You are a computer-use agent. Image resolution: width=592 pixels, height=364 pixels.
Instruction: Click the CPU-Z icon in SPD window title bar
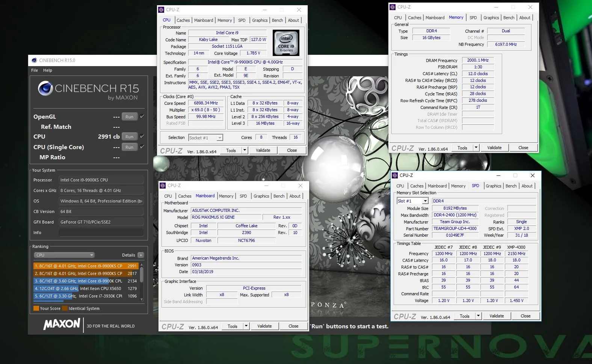[395, 175]
